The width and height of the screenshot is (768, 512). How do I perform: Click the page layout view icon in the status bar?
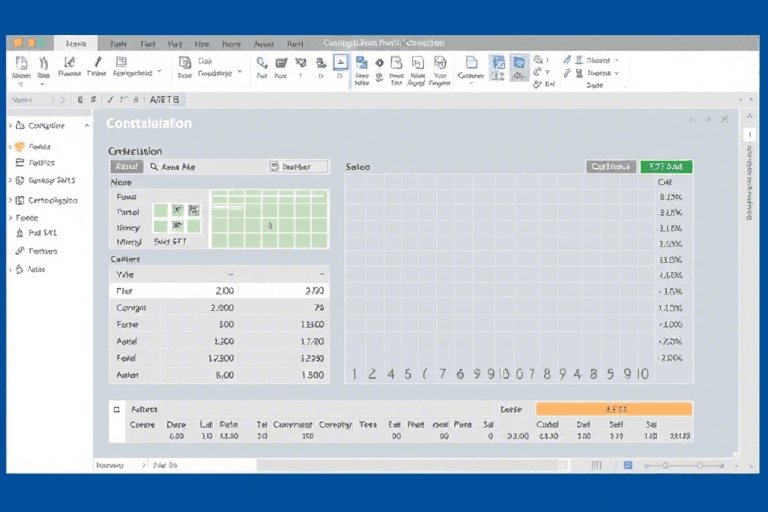[x=628, y=466]
